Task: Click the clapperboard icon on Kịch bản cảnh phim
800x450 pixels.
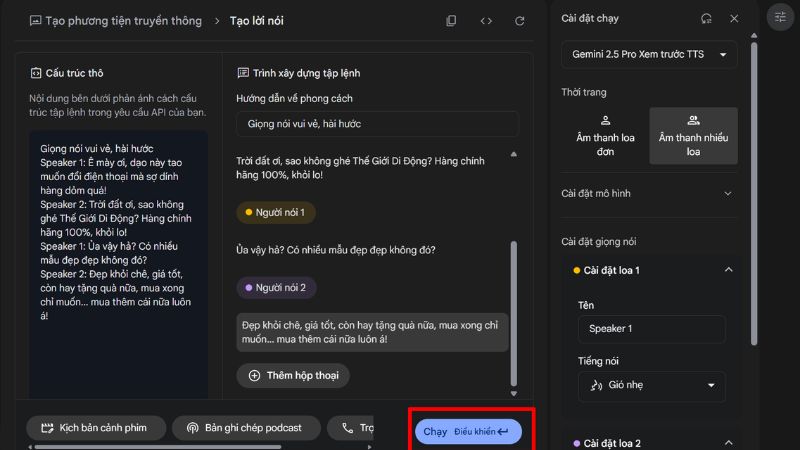Action: [x=47, y=428]
